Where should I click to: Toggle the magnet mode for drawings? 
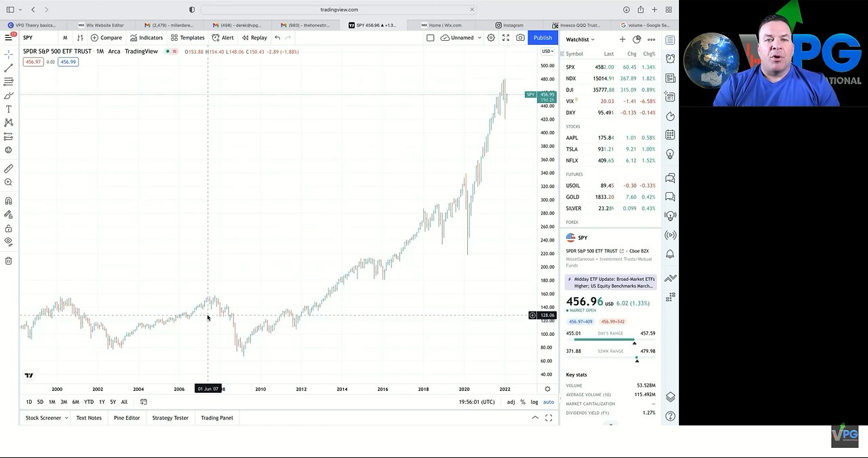pos(8,201)
